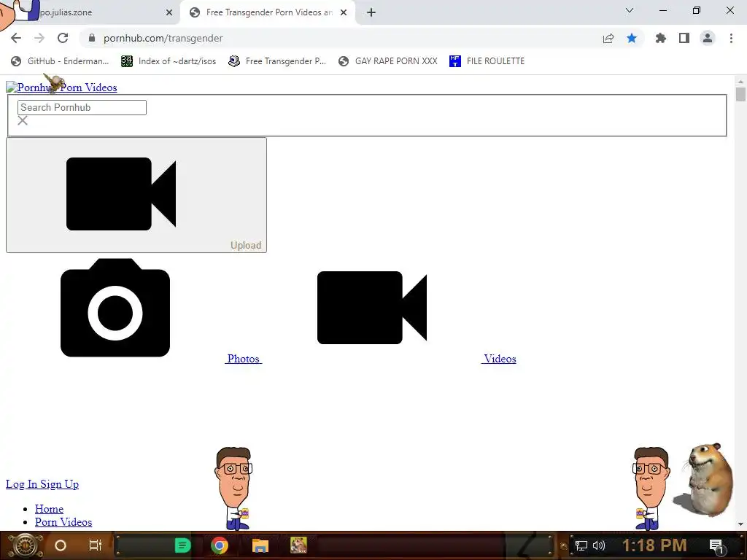Image resolution: width=747 pixels, height=560 pixels.
Task: Open the GitHub - Enderman bookmark
Action: coord(60,61)
